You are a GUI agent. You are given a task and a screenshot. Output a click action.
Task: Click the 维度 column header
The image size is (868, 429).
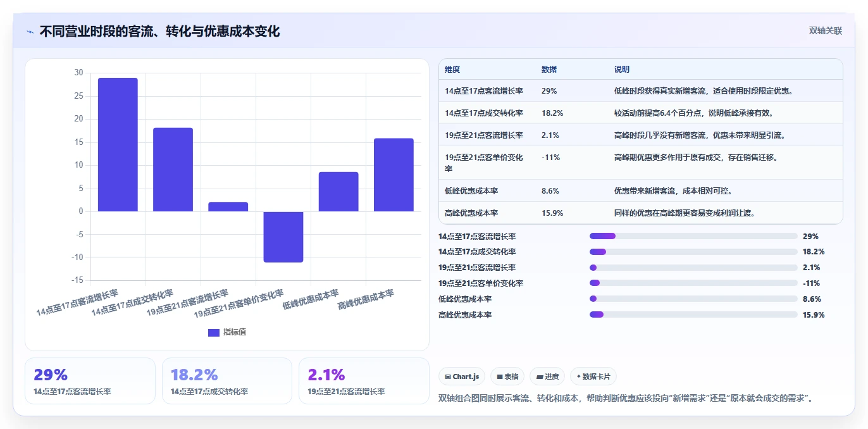452,70
